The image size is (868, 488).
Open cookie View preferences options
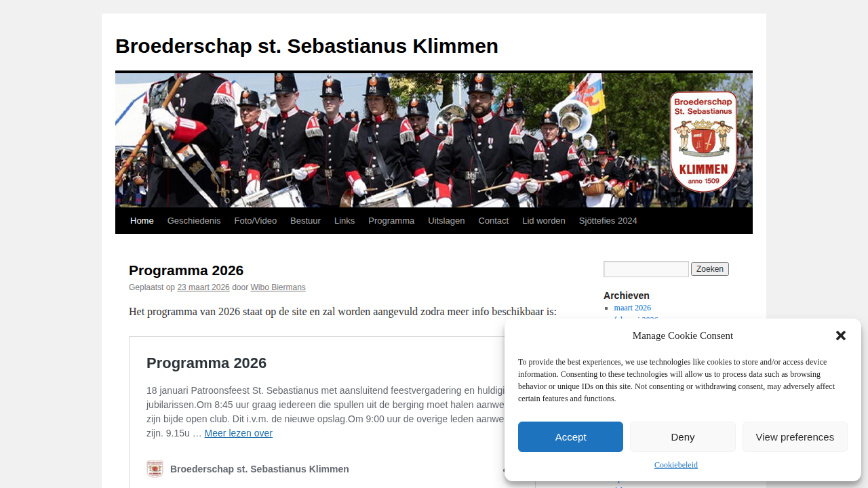click(794, 436)
